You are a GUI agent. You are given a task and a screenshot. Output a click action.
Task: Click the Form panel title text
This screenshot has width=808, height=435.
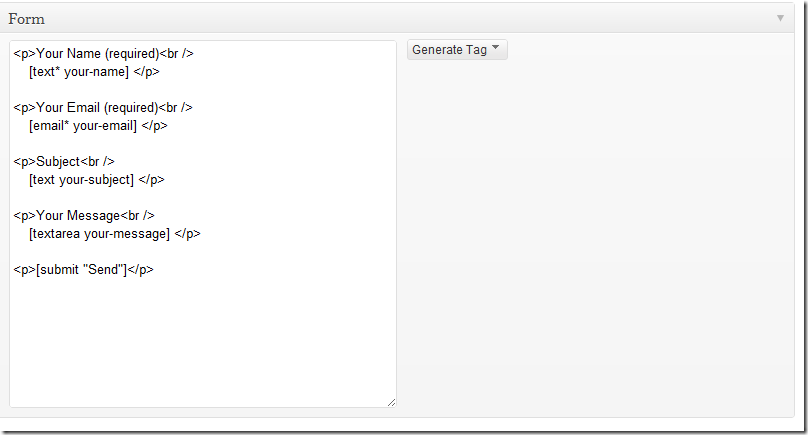[26, 19]
